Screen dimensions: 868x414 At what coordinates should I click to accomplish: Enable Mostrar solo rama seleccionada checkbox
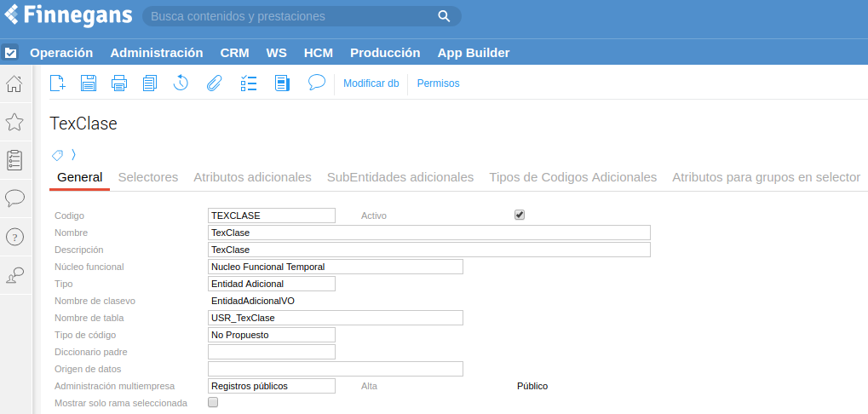coord(213,402)
